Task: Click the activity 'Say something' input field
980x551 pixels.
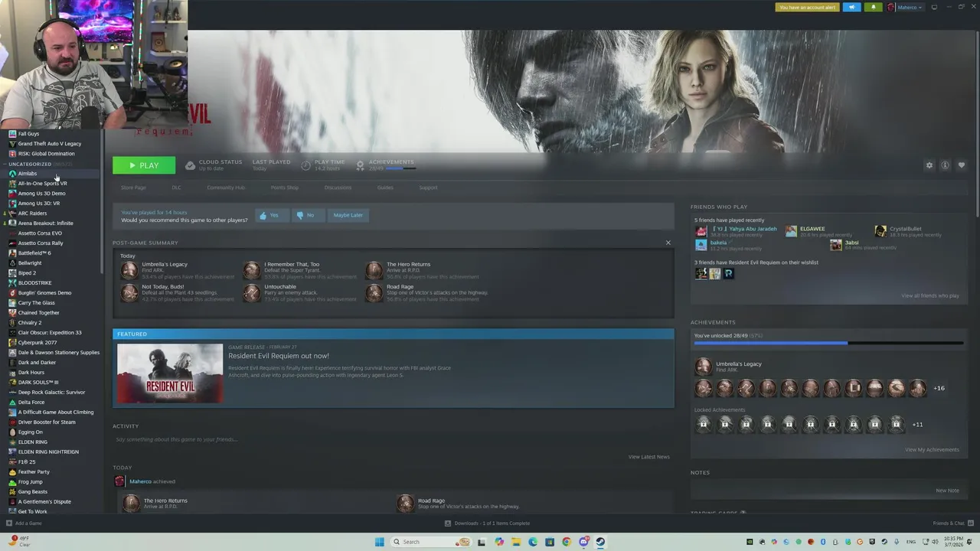Action: click(x=394, y=439)
